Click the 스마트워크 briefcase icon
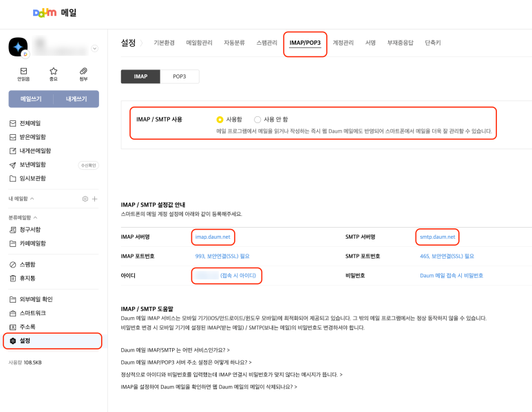This screenshot has height=412, width=532. click(x=12, y=314)
